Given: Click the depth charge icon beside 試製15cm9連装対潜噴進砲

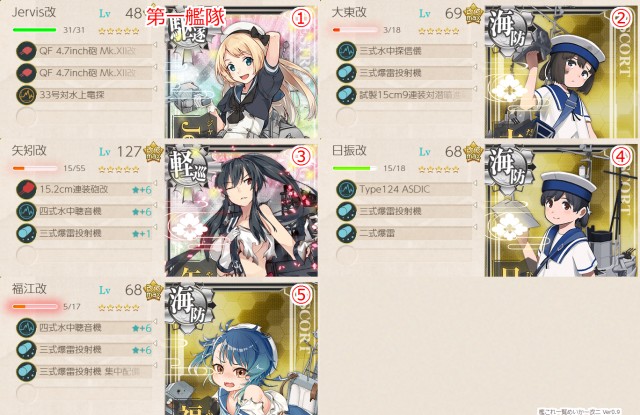Looking at the screenshot, I should pyautogui.click(x=347, y=95).
